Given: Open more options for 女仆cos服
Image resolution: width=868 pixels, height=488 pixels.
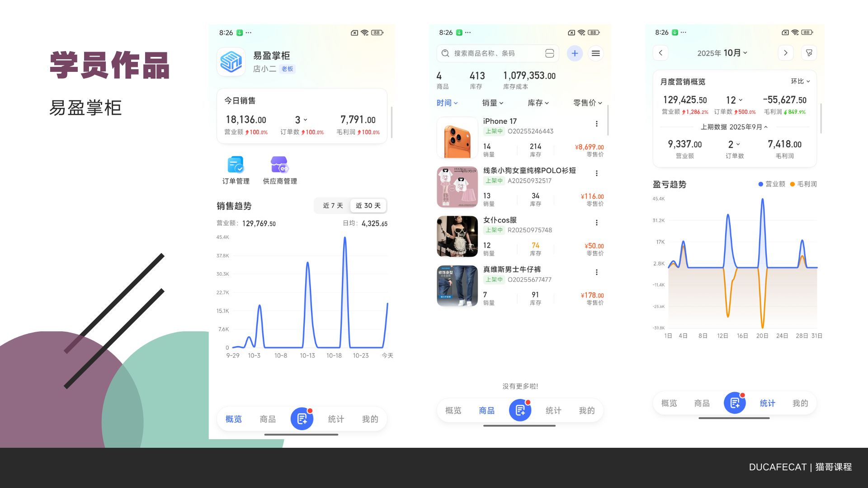Looking at the screenshot, I should coord(597,223).
